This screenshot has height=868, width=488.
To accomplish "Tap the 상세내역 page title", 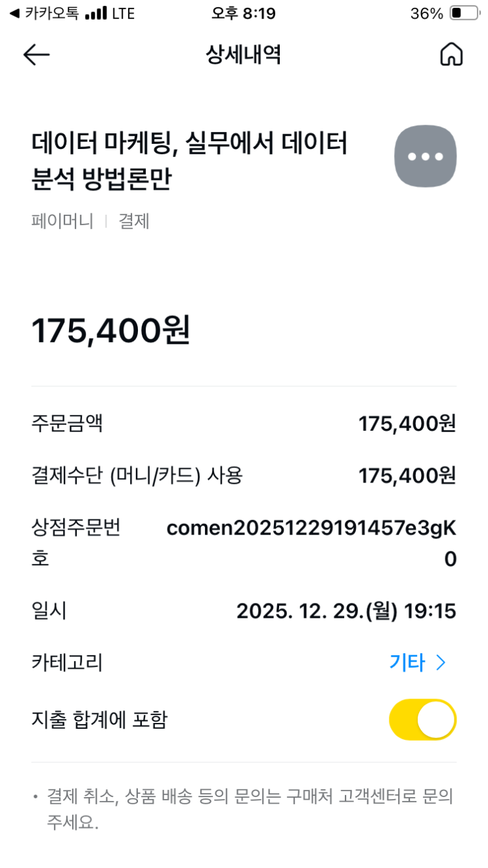I will coord(244,55).
